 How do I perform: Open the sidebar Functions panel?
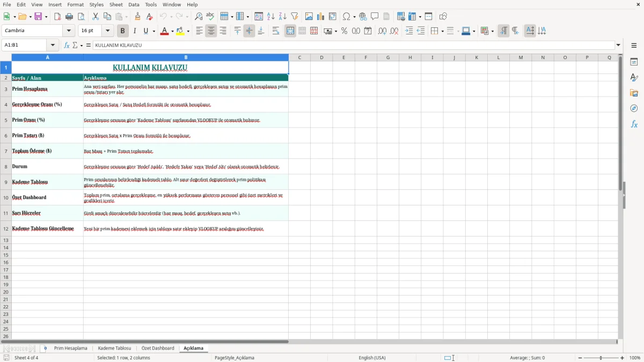click(634, 124)
